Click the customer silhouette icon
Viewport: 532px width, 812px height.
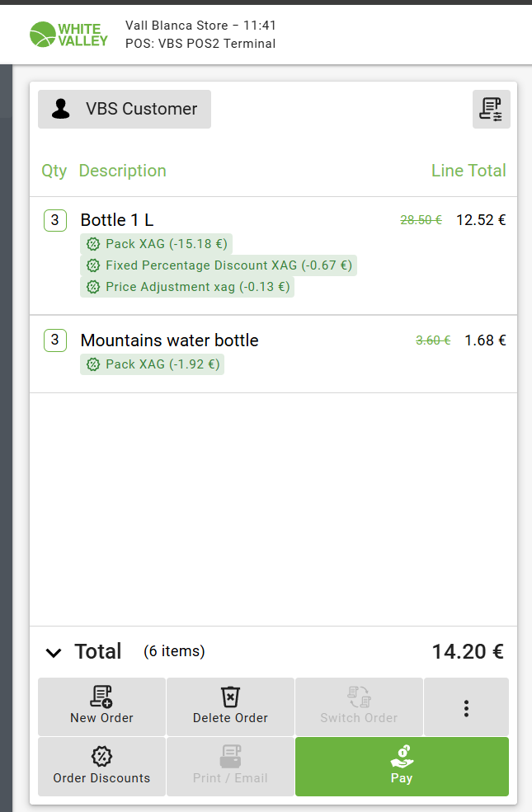pos(61,110)
